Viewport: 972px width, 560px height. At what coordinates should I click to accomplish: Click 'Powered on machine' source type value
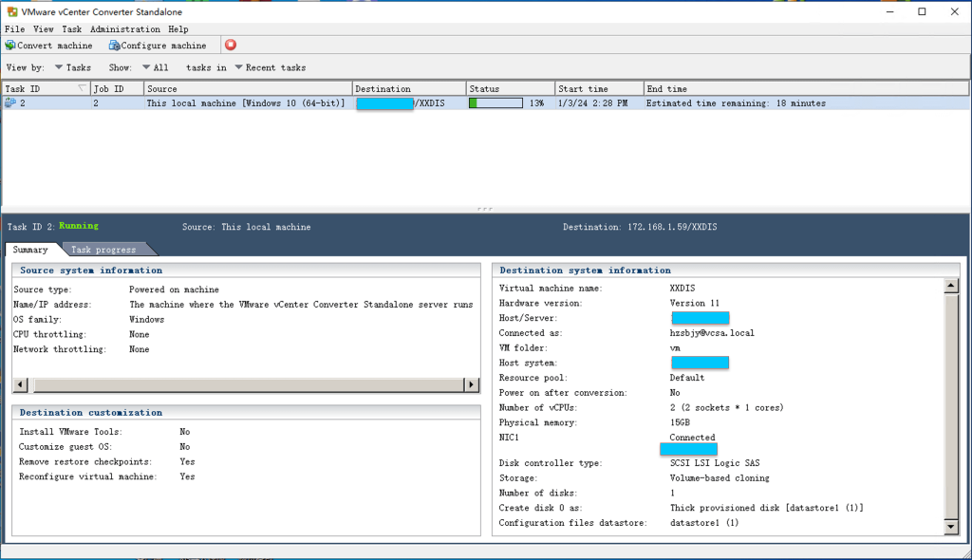[x=174, y=289]
